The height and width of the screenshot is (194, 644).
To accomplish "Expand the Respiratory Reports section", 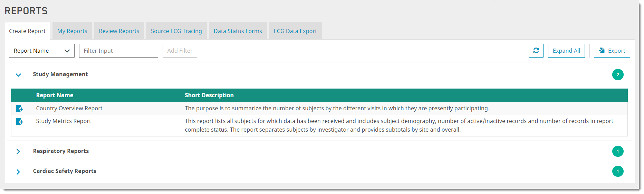I will 18,152.
